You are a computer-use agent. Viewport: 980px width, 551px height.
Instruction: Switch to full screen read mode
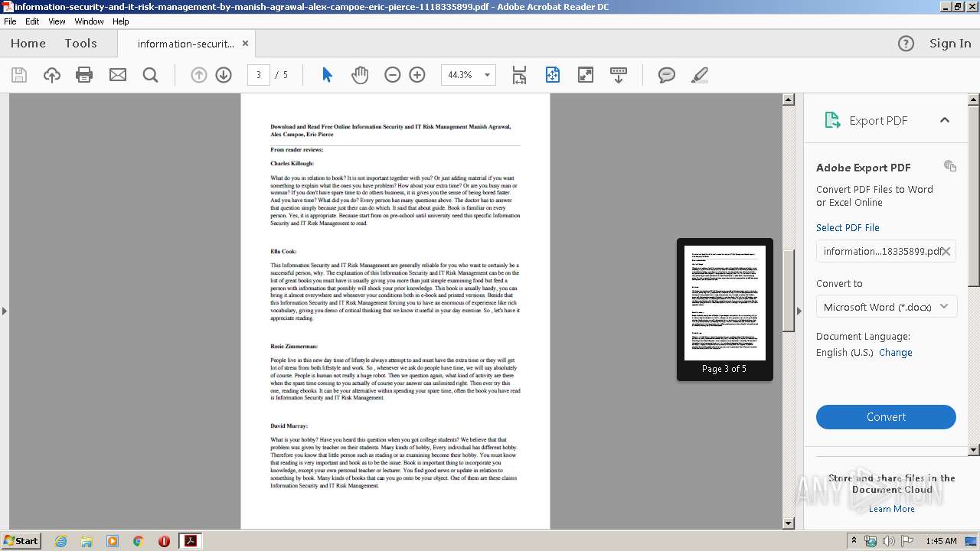[x=586, y=75]
